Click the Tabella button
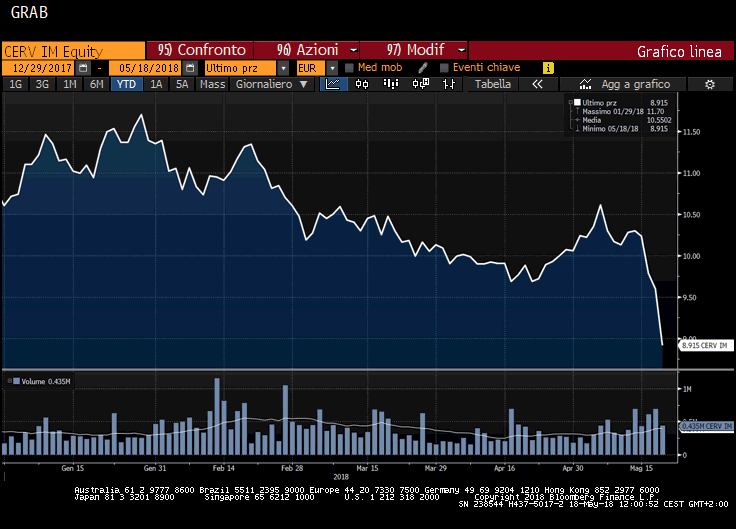This screenshot has width=736, height=529. point(493,85)
